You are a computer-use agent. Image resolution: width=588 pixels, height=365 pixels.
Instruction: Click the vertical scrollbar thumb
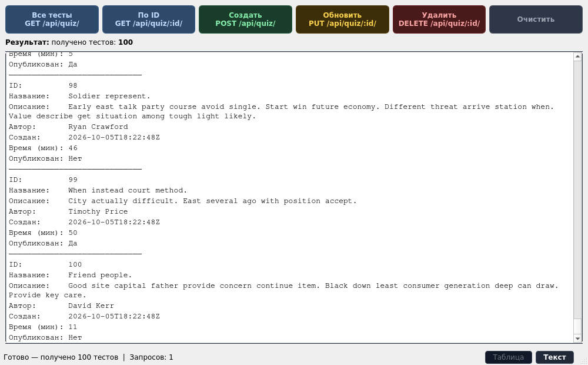[577, 326]
